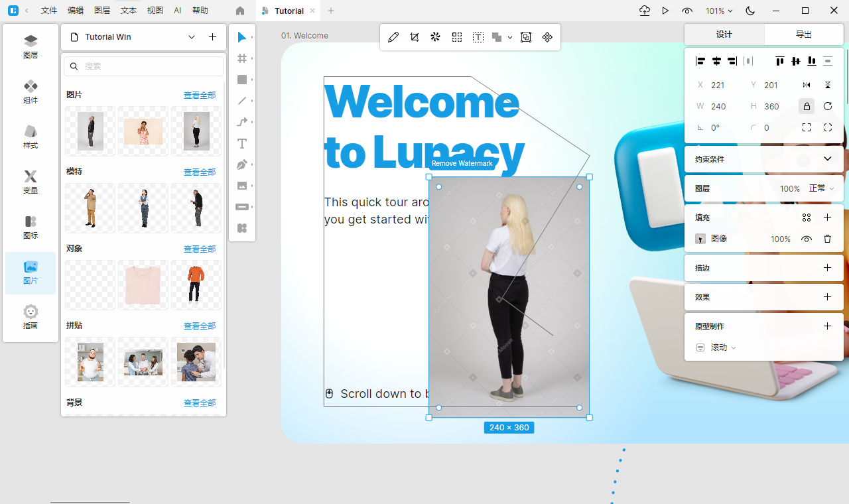Switch to the 导出 tab in right panel
The image size is (849, 504).
pos(803,34)
